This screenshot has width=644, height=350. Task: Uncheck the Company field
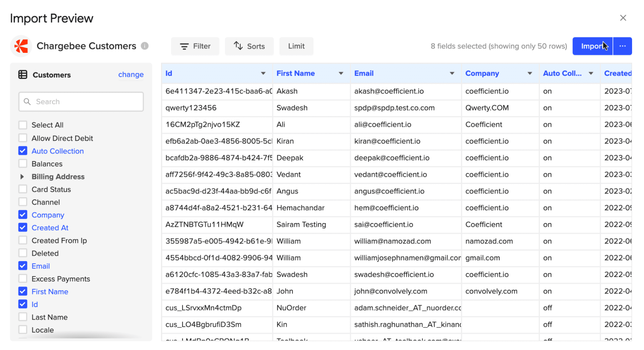tap(23, 215)
